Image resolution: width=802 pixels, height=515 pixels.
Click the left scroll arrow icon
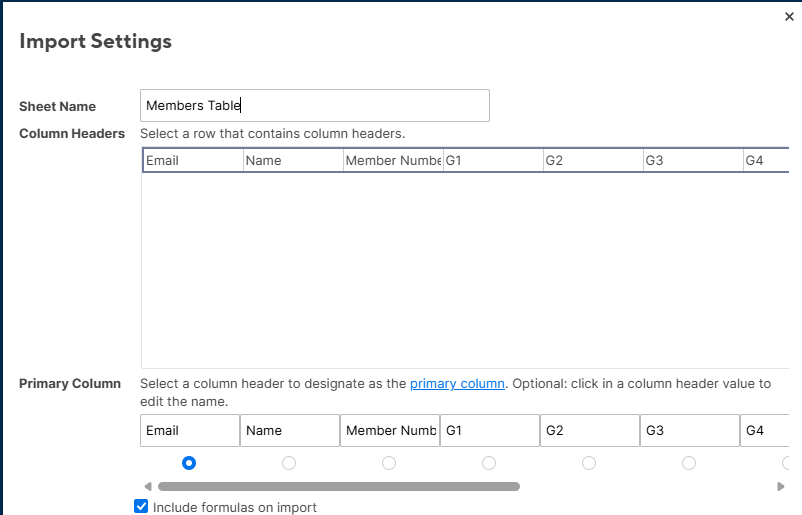tap(148, 486)
